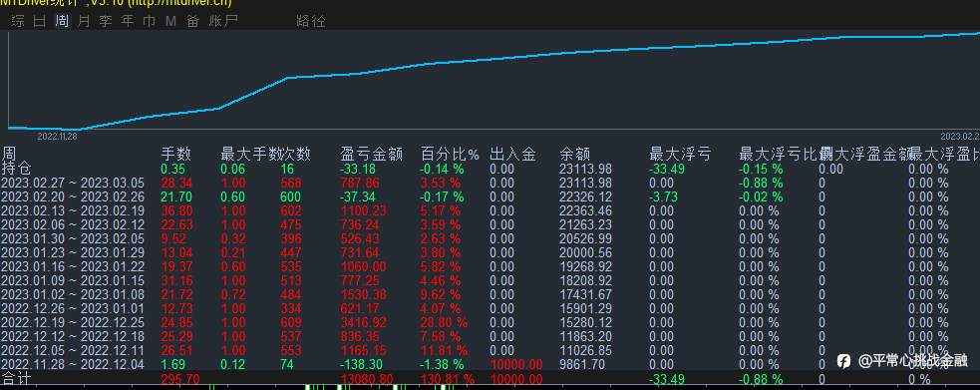Click the 出入金 column header
The height and width of the screenshot is (390, 980).
pyautogui.click(x=512, y=154)
